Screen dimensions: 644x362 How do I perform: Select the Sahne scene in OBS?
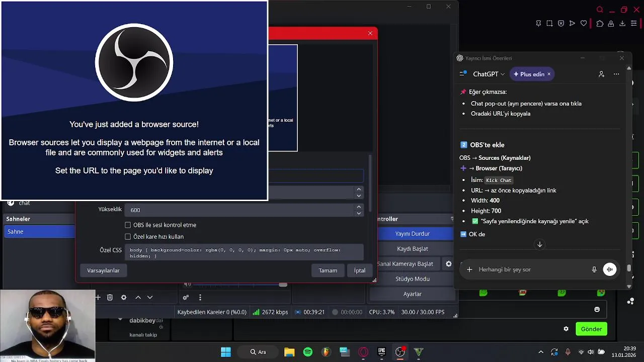39,232
